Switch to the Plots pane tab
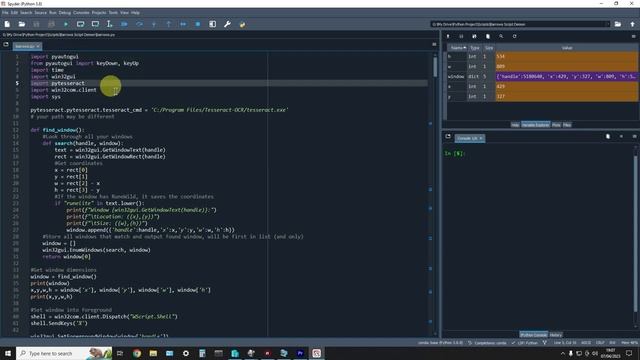 (x=556, y=125)
